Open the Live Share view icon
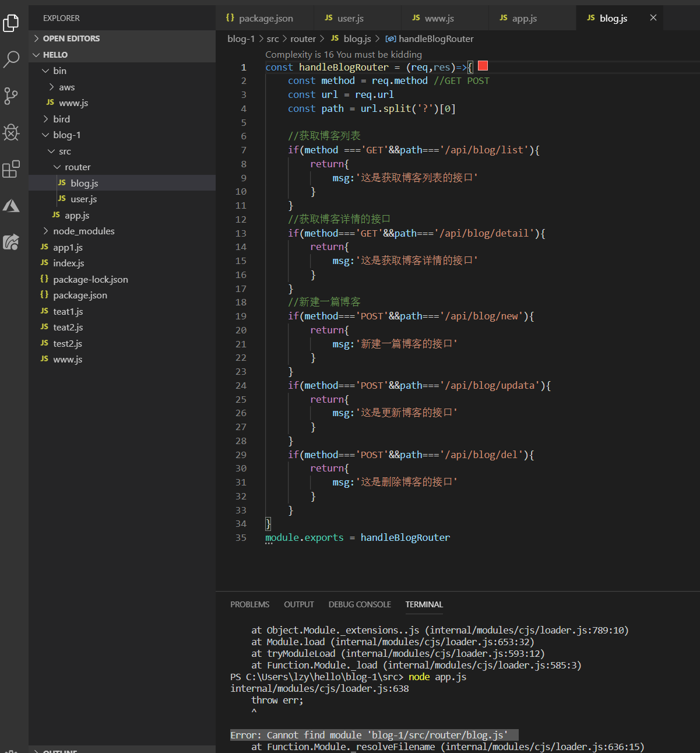 click(11, 242)
